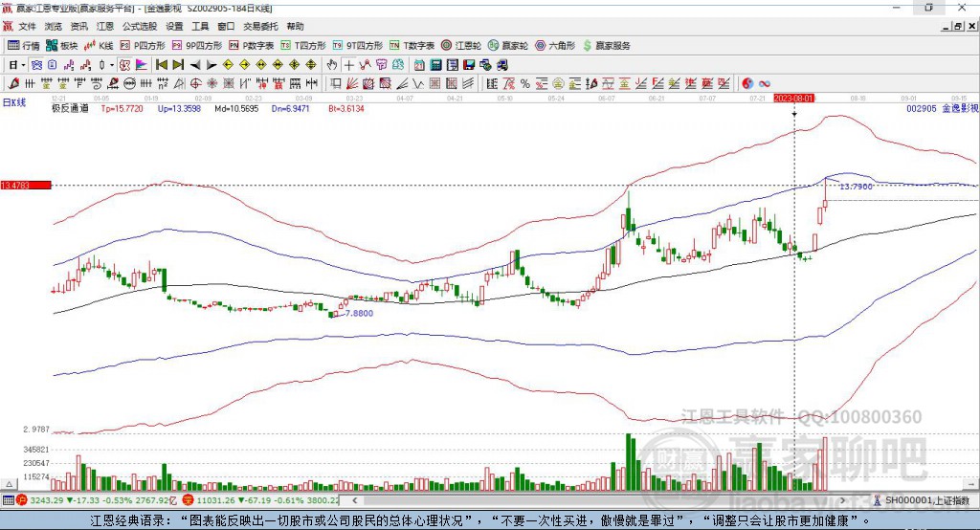Click the percent sign tool icon

[525, 84]
